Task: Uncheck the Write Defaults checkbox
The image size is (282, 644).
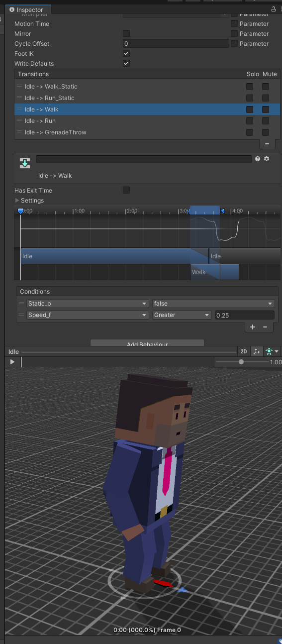Action: point(126,63)
